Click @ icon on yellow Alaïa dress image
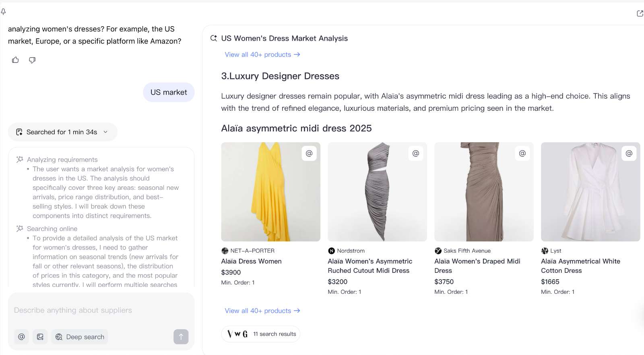644x355 pixels. 309,153
